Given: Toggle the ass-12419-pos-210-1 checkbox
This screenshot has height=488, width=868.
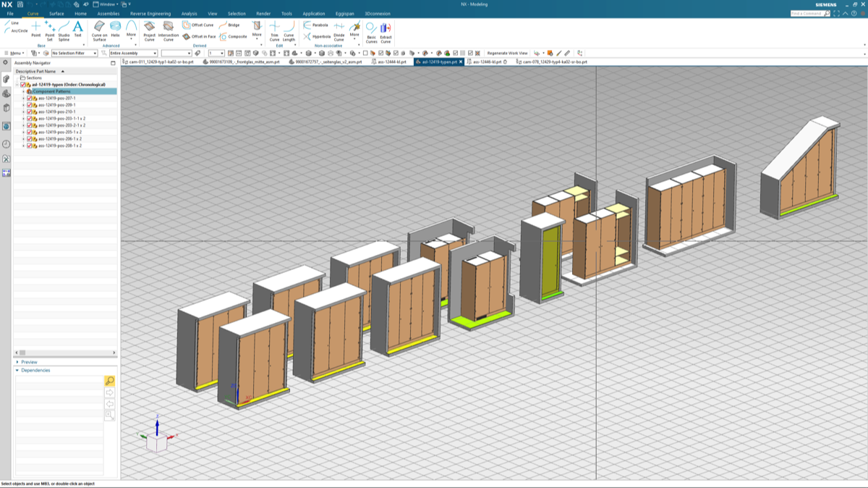Looking at the screenshot, I should point(29,112).
